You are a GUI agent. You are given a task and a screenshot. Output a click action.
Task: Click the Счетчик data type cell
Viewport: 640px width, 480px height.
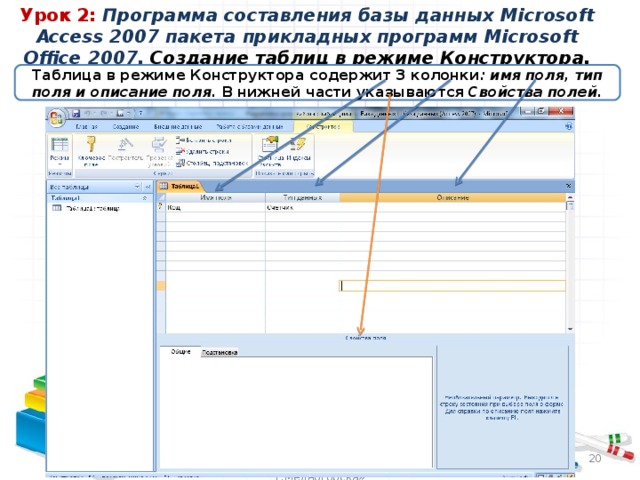302,207
